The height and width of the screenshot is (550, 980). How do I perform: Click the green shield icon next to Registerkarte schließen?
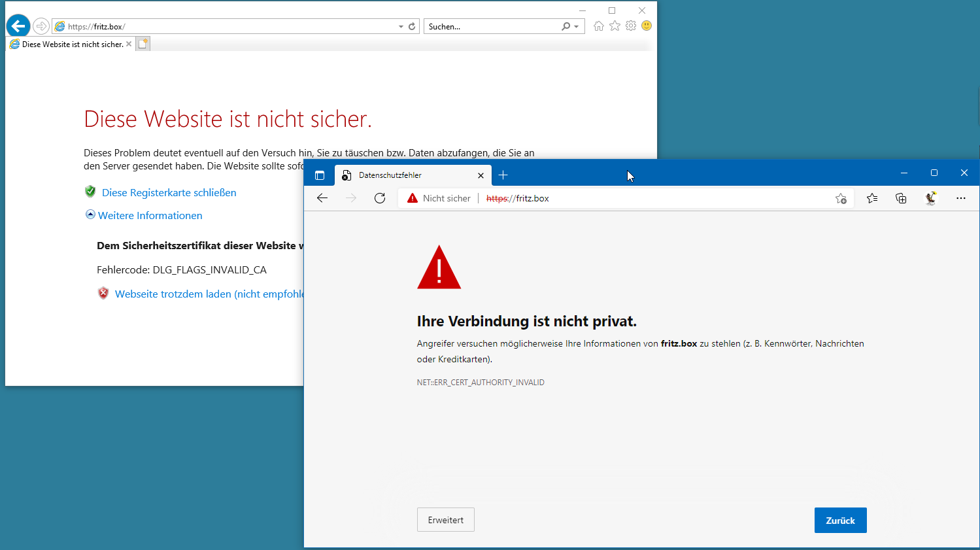click(x=90, y=192)
